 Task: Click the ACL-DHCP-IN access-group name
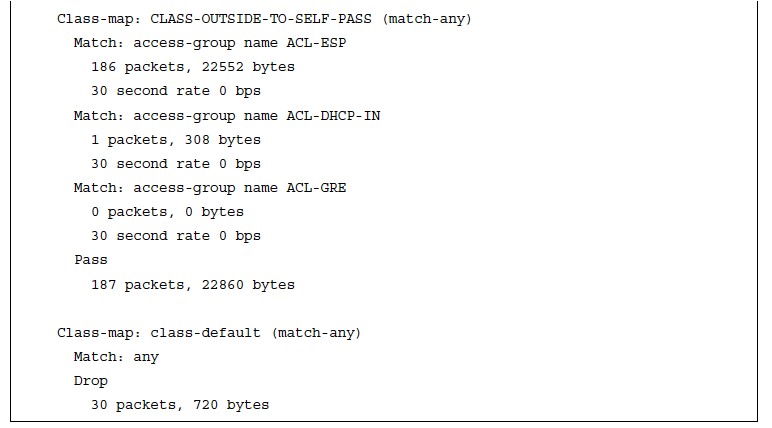pos(333,116)
